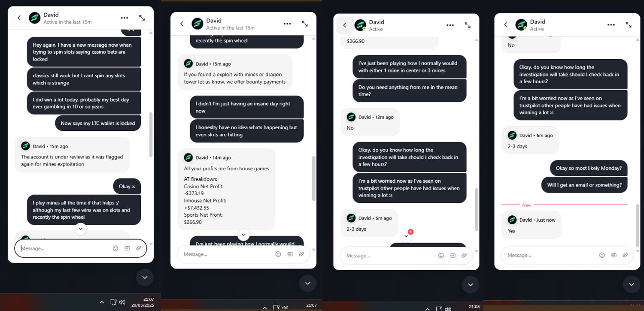Show hidden tray icons next to 20/03/2025 clock
The width and height of the screenshot is (644, 311).
102,302
